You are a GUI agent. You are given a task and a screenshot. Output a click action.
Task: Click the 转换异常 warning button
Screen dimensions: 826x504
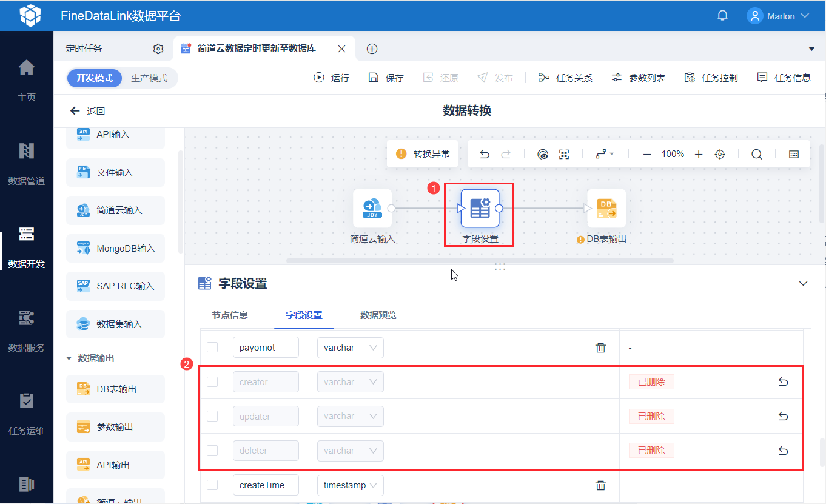tap(423, 154)
